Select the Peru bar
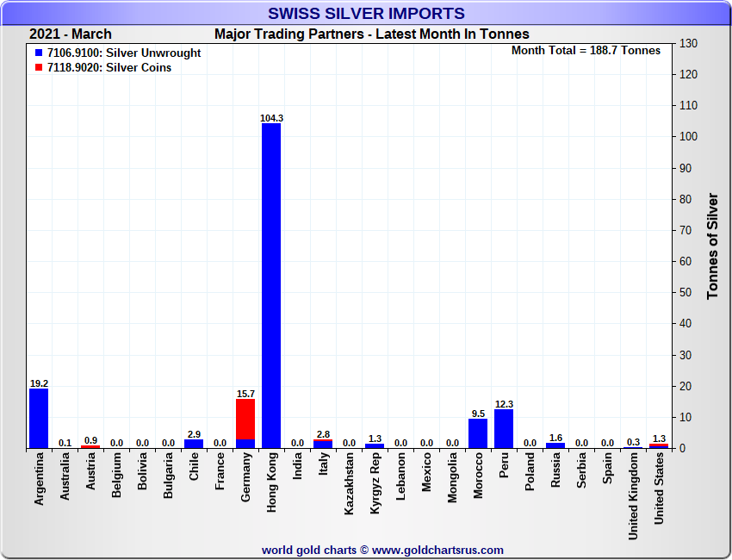Image resolution: width=732 pixels, height=560 pixels. [x=504, y=428]
